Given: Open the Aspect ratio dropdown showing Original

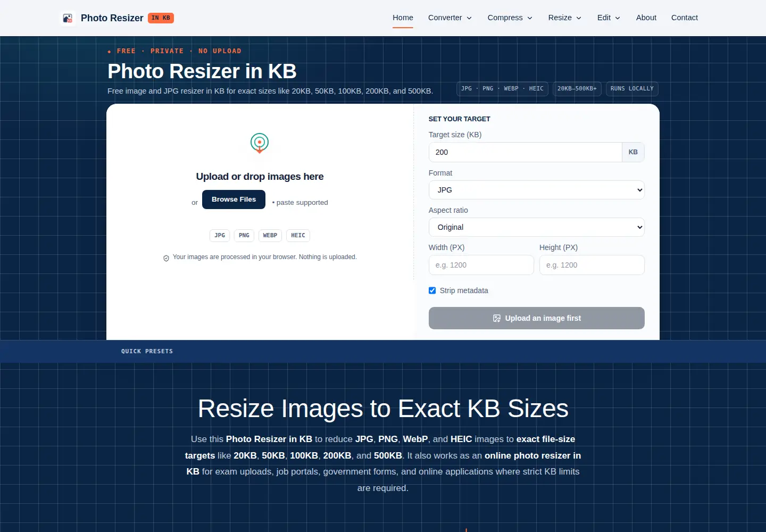Looking at the screenshot, I should coord(537,227).
